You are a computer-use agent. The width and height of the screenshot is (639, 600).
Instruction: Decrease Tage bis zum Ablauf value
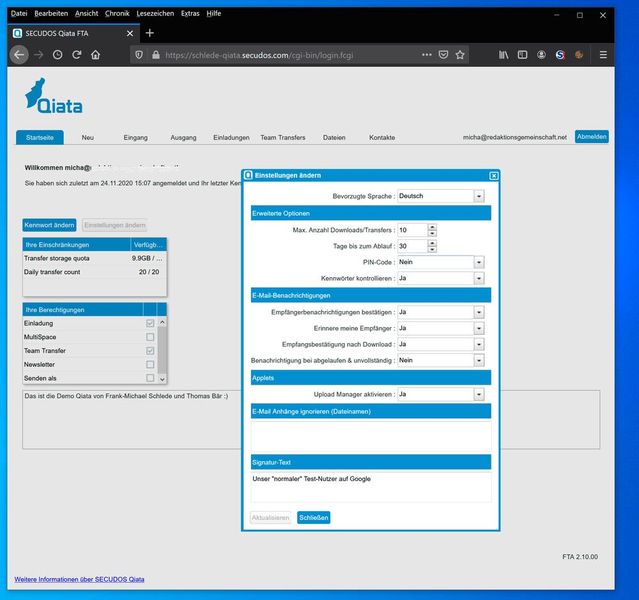(432, 249)
